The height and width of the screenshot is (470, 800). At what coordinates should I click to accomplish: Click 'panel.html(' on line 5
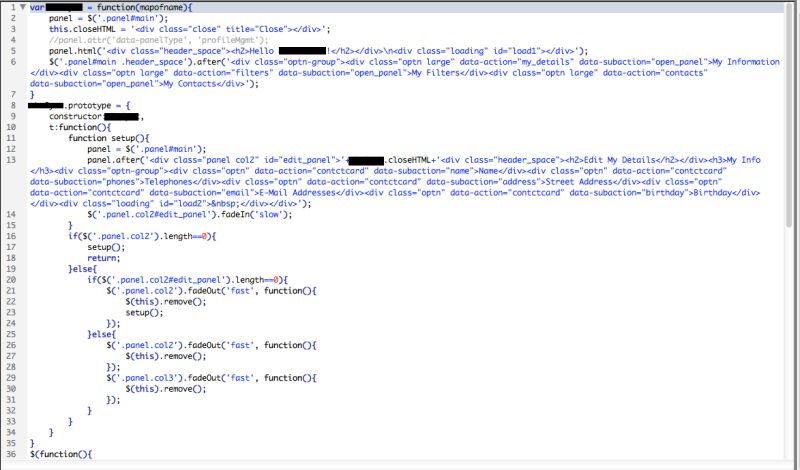tap(77, 51)
